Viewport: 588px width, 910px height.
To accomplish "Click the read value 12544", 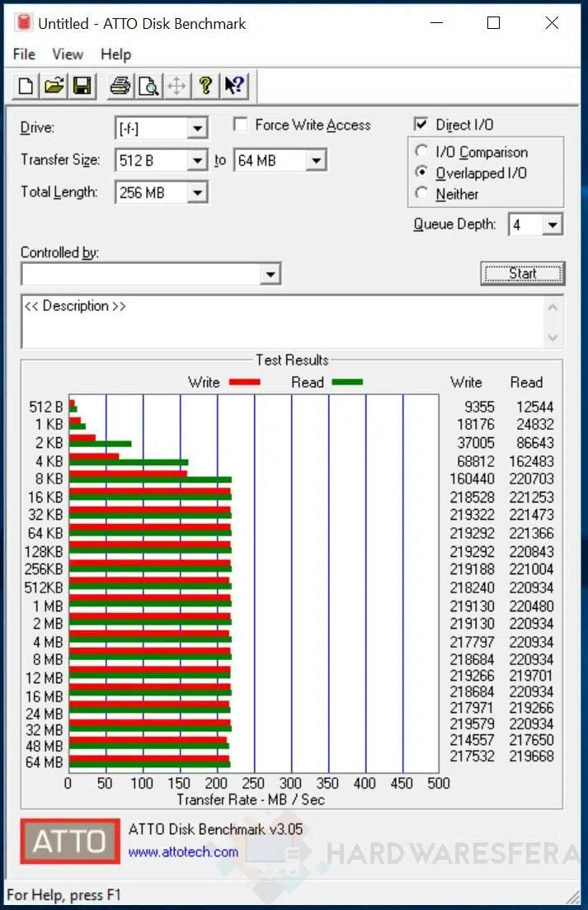I will 534,407.
